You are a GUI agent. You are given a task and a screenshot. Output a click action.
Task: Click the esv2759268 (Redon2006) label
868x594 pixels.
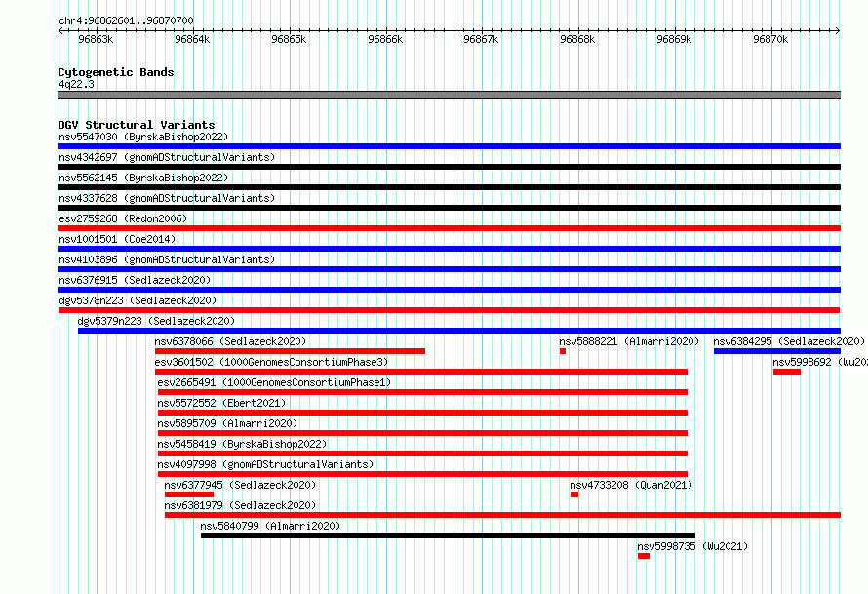click(123, 218)
